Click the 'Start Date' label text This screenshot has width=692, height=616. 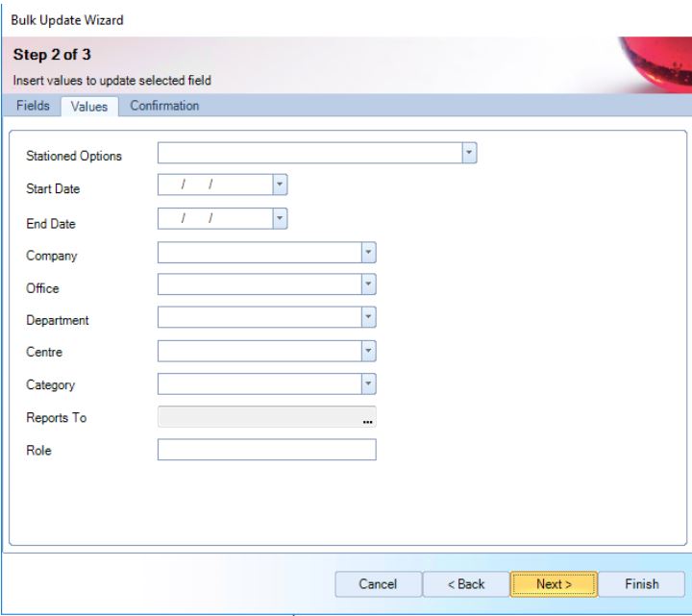(x=53, y=189)
